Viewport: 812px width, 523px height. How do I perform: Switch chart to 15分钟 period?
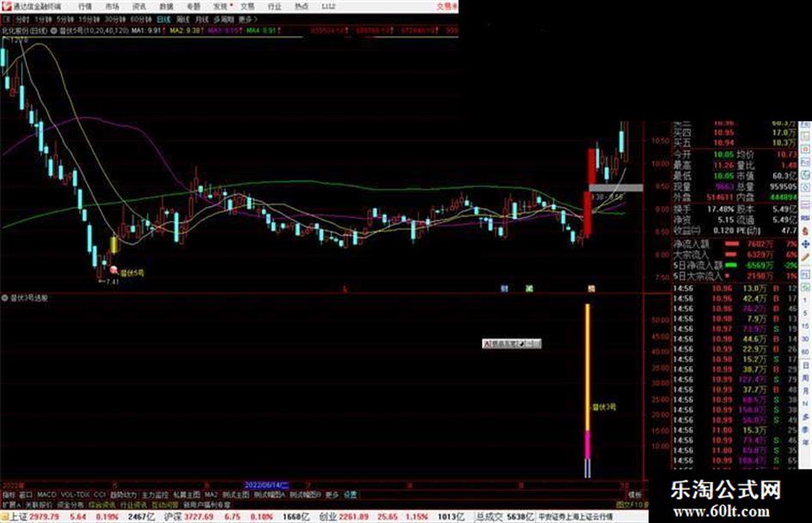click(x=89, y=20)
